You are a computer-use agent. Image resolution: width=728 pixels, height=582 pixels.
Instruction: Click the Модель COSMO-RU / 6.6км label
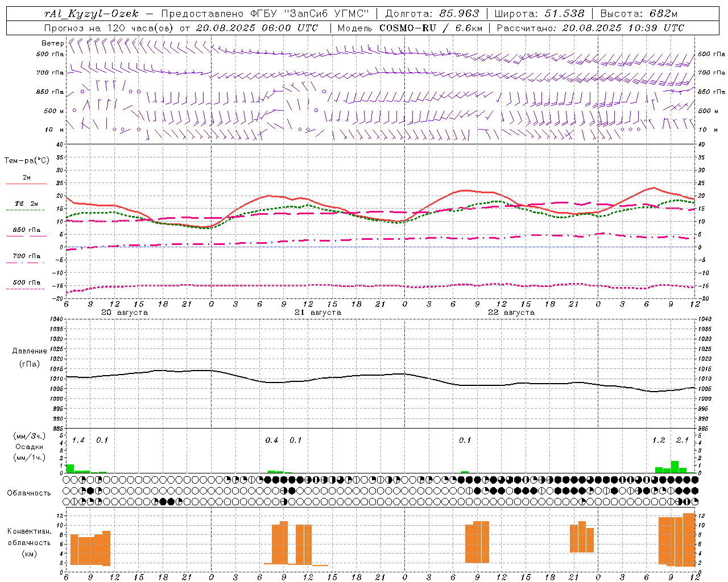pos(410,28)
